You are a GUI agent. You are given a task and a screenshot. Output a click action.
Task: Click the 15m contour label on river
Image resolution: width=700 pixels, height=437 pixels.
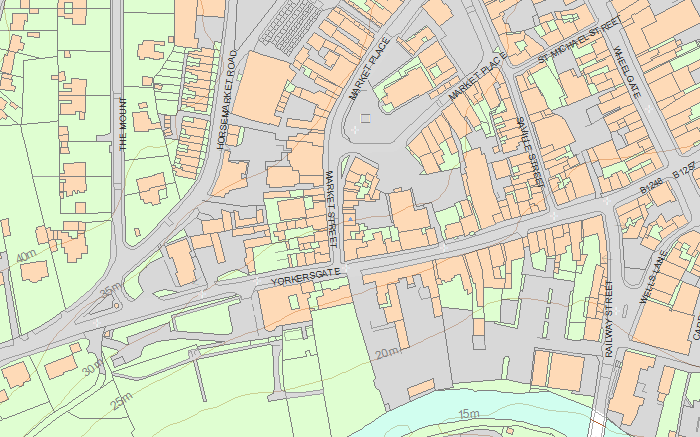(x=469, y=414)
